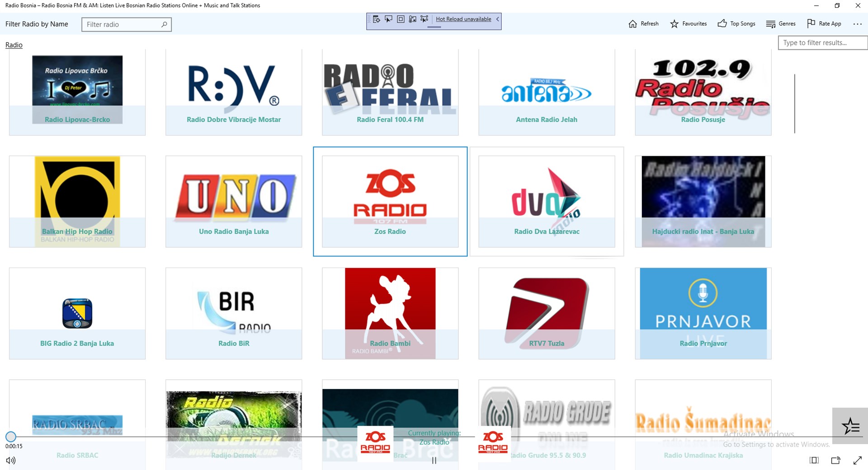This screenshot has width=868, height=470.
Task: Select the Zos Radio station tile
Action: (x=390, y=202)
